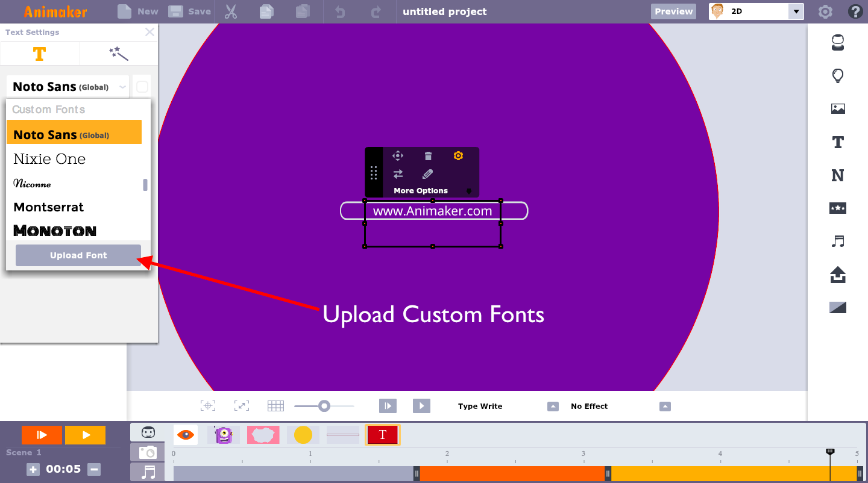Select Noto Sans (Global) in the font list

(x=74, y=132)
